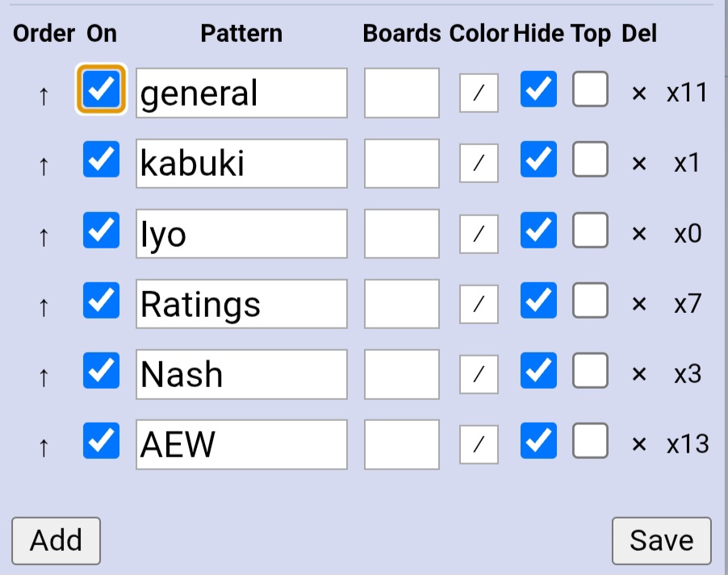Delete the Iyo filter
This screenshot has height=575, width=728.
click(639, 234)
